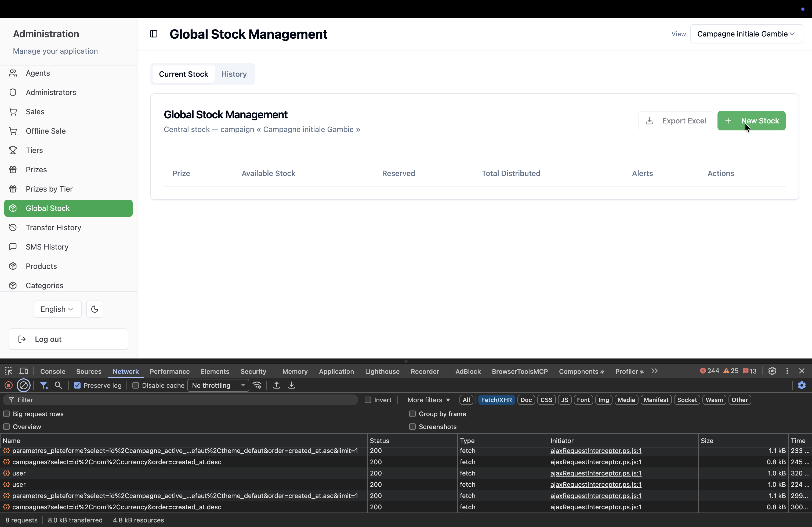Switch to Current Stock tab
Image resolution: width=812 pixels, height=527 pixels.
coord(184,74)
